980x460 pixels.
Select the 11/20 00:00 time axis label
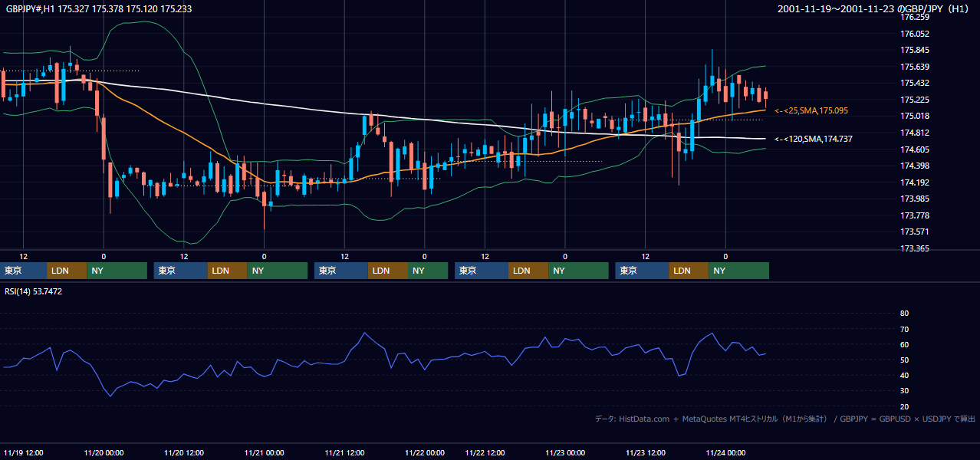point(104,453)
